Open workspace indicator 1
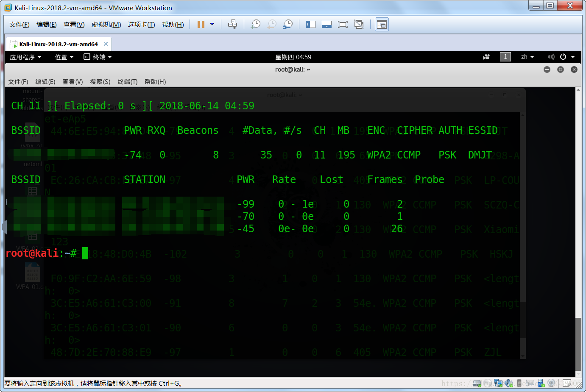 (505, 57)
